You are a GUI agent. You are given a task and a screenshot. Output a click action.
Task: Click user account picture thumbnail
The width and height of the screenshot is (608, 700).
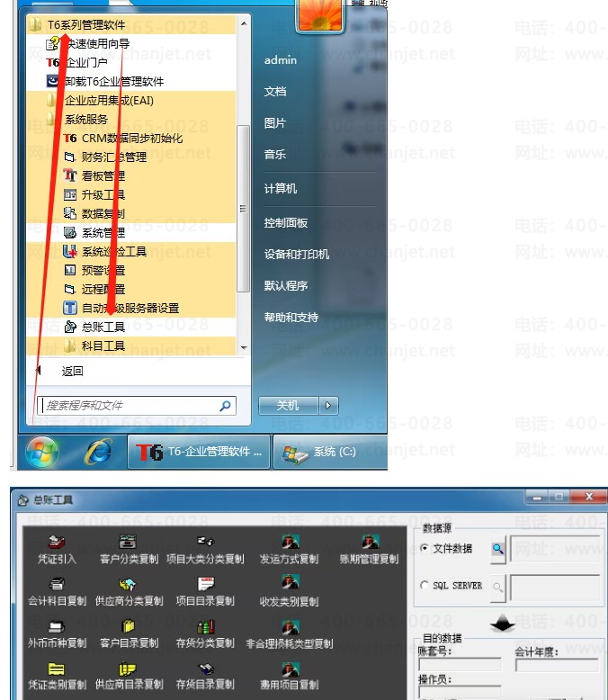[320, 15]
